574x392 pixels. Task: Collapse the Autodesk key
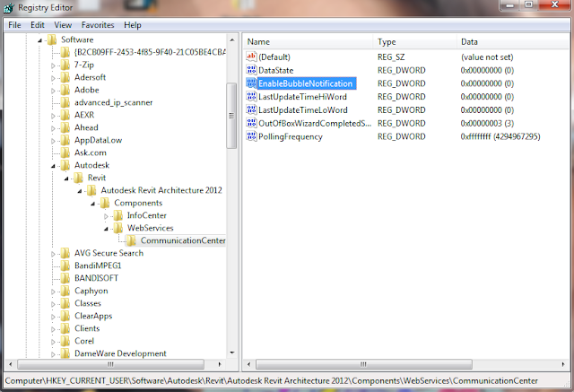[53, 166]
